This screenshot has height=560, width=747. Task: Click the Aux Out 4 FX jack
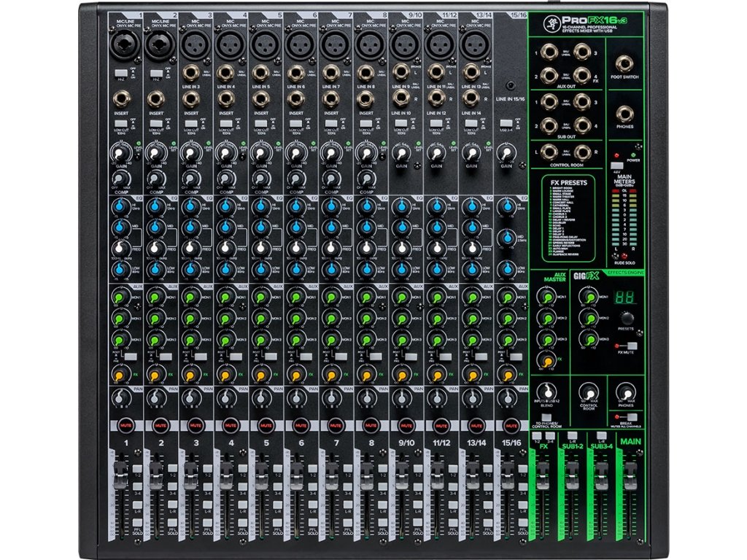582,74
